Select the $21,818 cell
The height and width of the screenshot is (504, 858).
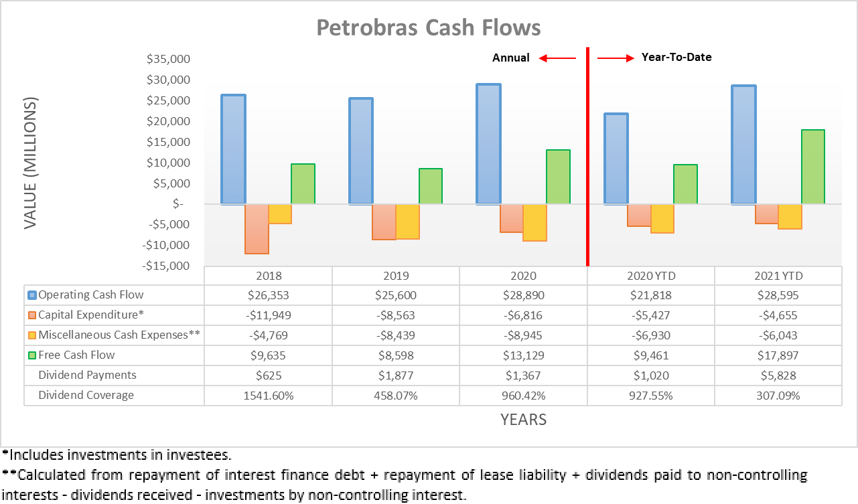(651, 295)
